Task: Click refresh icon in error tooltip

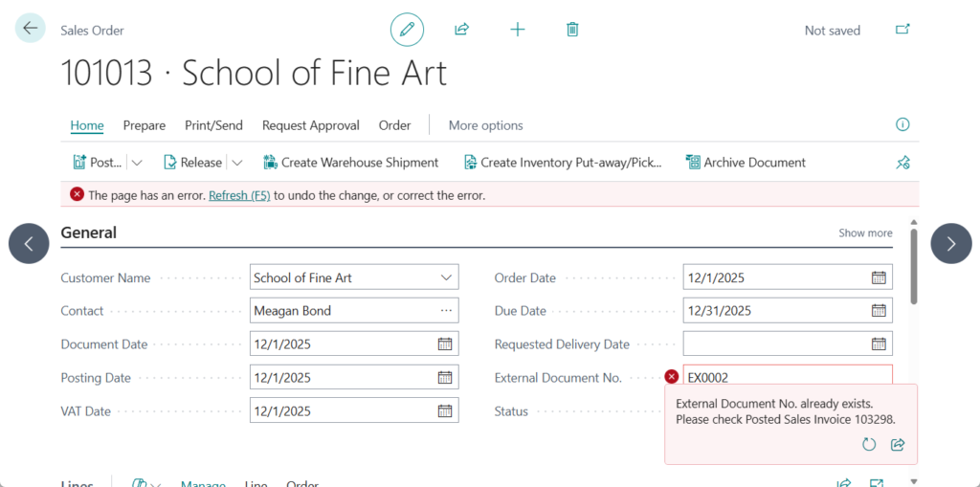Action: pyautogui.click(x=869, y=445)
